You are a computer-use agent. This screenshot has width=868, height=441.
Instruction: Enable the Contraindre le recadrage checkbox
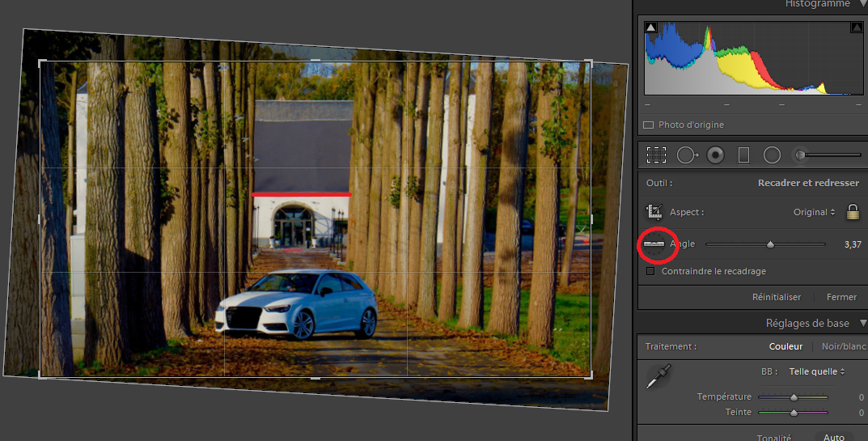651,271
